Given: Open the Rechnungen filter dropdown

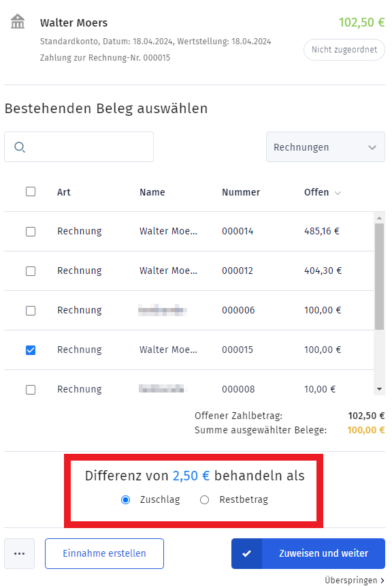Looking at the screenshot, I should click(325, 147).
